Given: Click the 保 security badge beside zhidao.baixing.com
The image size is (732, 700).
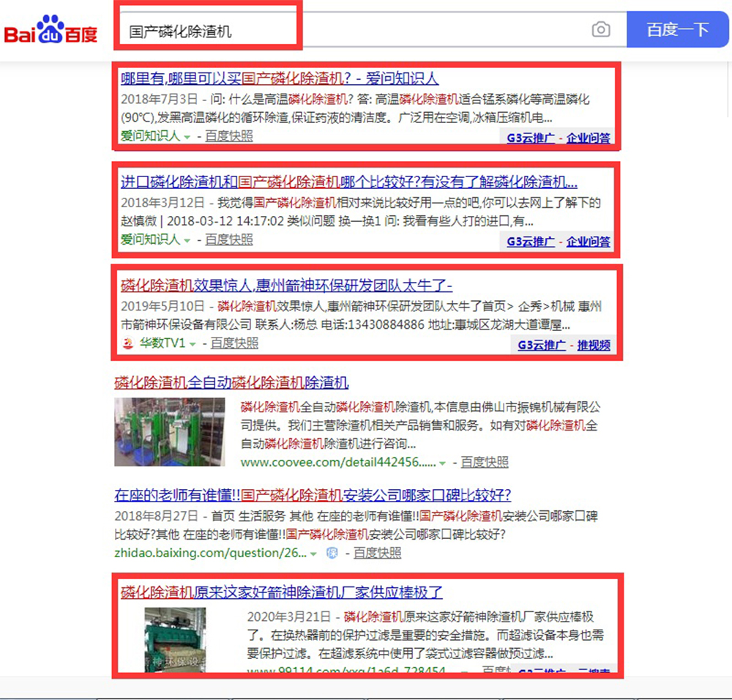Looking at the screenshot, I should pos(332,554).
